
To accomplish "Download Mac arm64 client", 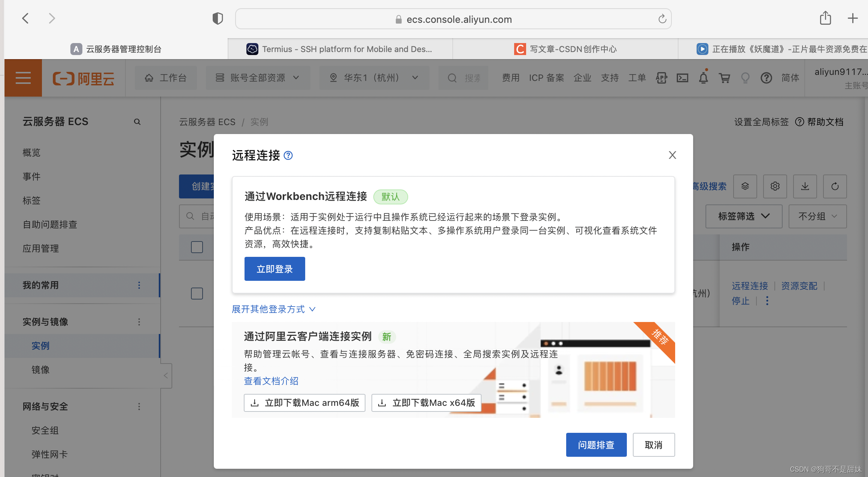I will pyautogui.click(x=304, y=403).
